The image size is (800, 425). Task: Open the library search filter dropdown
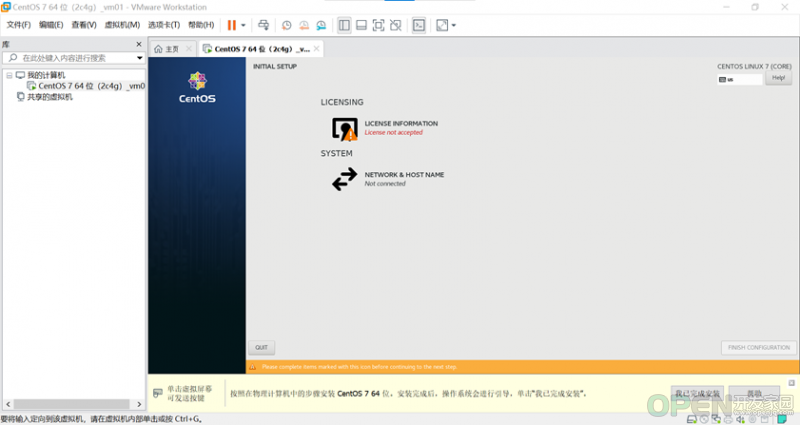pyautogui.click(x=140, y=58)
